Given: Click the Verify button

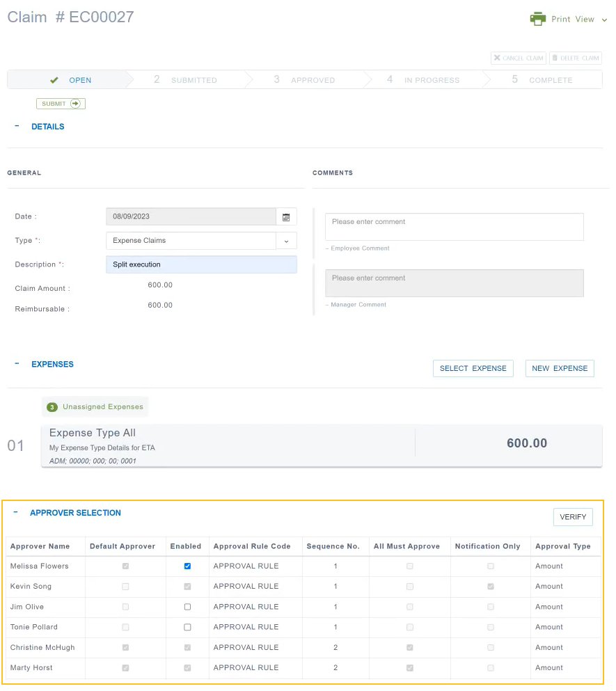Looking at the screenshot, I should point(573,517).
